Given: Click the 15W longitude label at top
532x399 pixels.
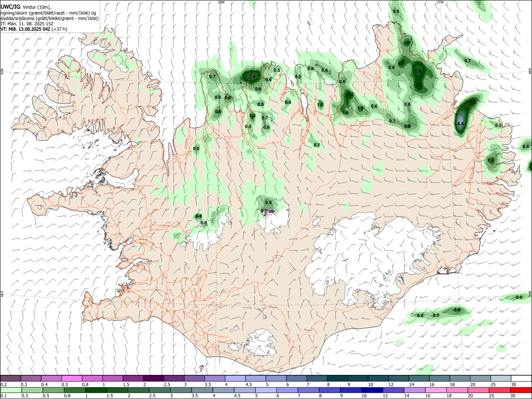Looking at the screenshot, I should [x=440, y=2].
